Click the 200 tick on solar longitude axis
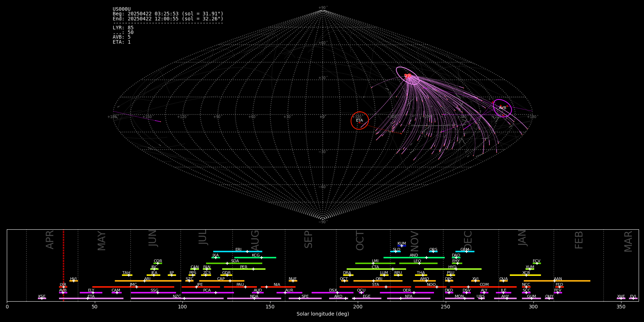Image resolution: width=644 pixels, height=322 pixels. (358, 307)
